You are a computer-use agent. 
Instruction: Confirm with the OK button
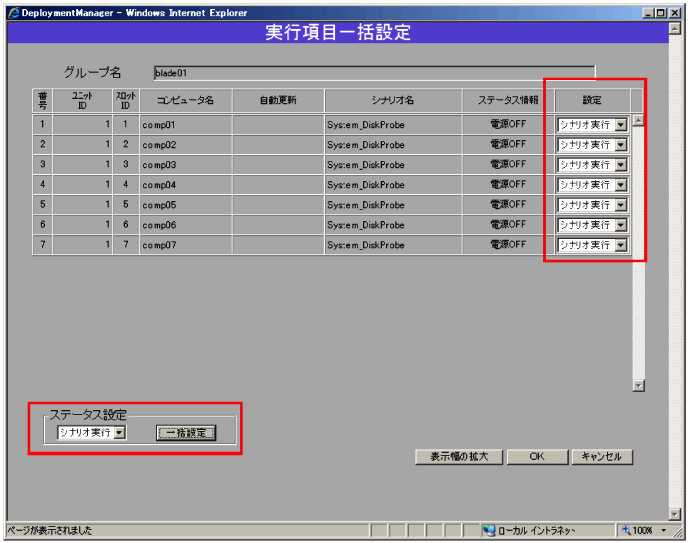coord(537,457)
